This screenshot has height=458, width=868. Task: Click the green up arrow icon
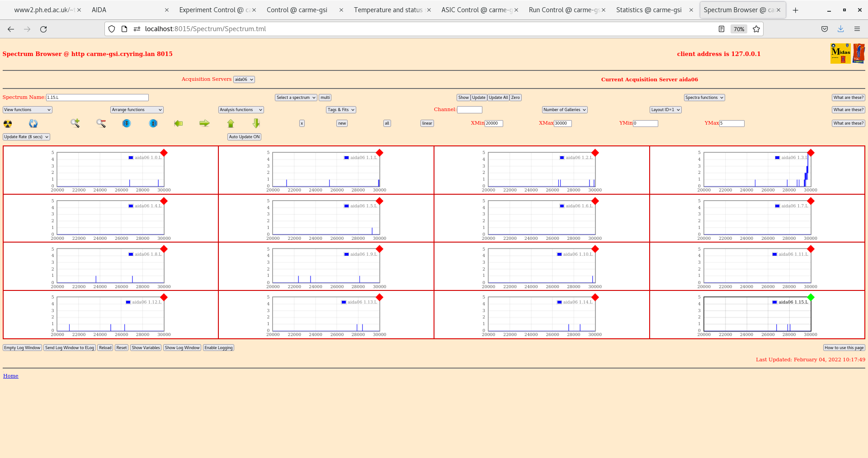click(x=231, y=123)
